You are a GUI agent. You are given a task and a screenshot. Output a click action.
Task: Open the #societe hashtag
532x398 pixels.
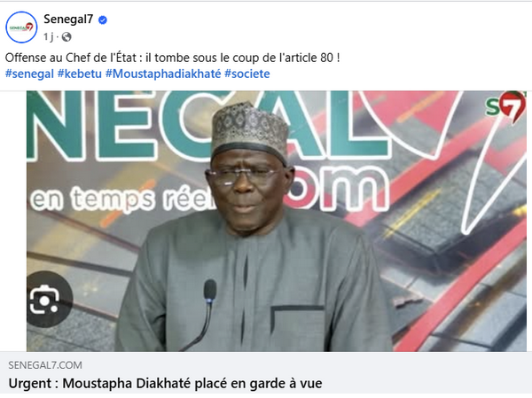(x=247, y=74)
